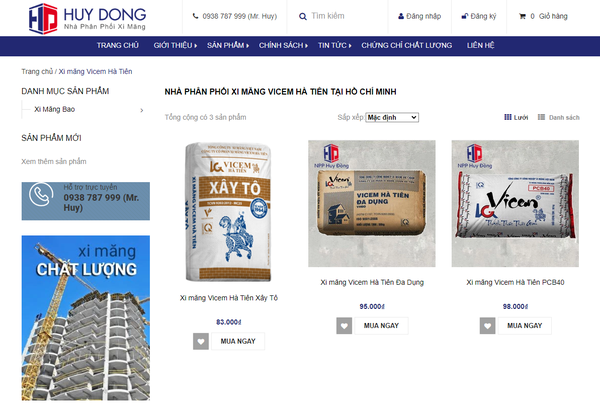Click heart icon for Đa Dụng cement
This screenshot has width=600, height=405.
[344, 326]
